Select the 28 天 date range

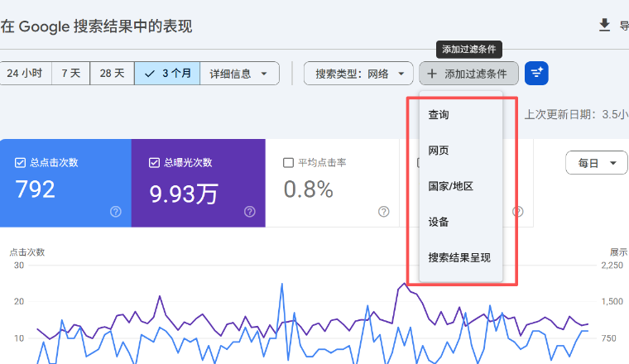point(112,74)
